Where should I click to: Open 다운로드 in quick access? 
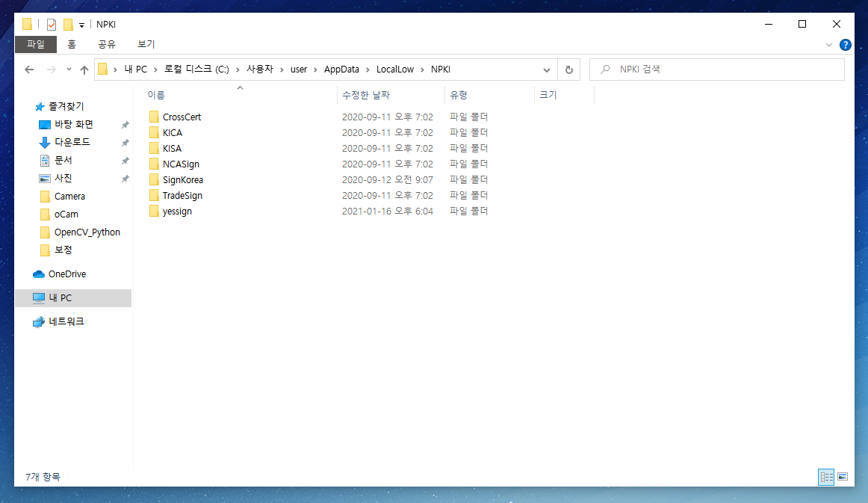[72, 142]
